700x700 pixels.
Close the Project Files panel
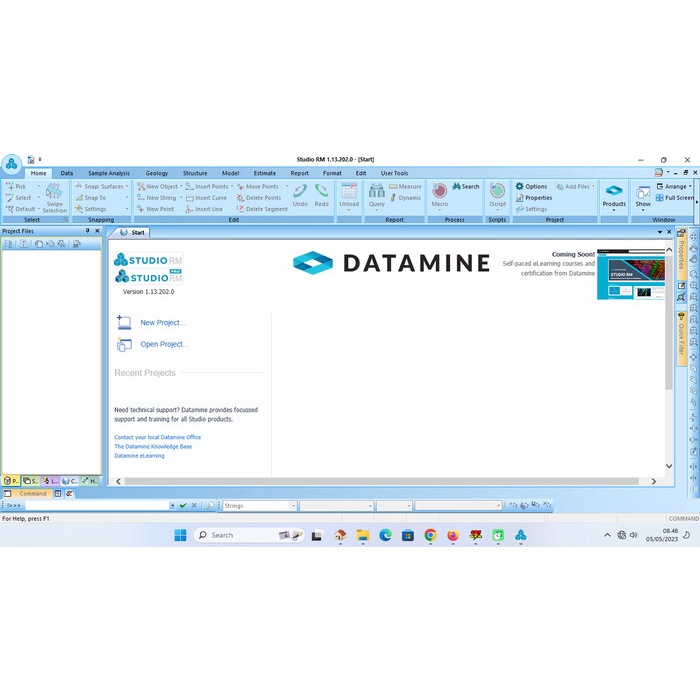coord(97,231)
